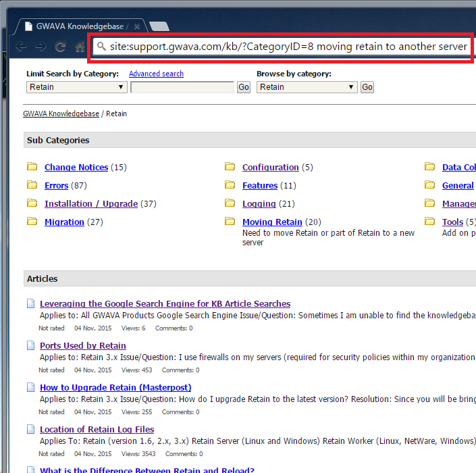Click the page icon on the browser tab
Screen dimensions: 476x473
coord(28,26)
